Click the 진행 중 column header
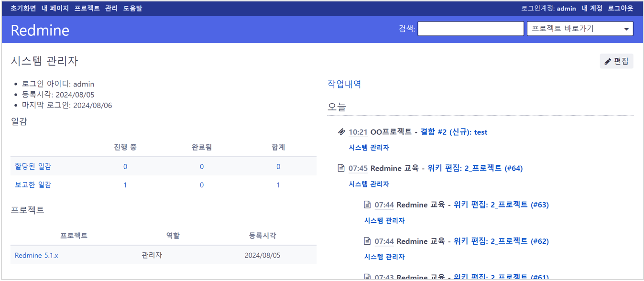644x281 pixels. click(x=125, y=147)
